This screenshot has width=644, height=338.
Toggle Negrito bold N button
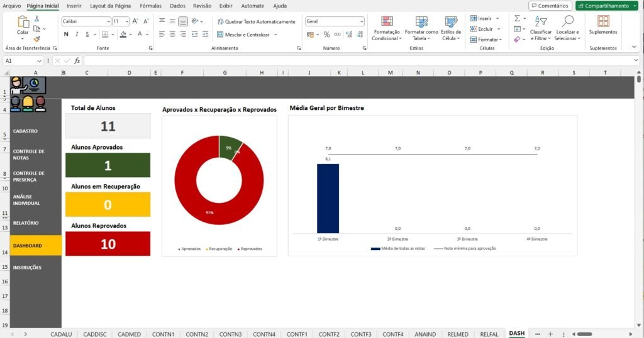tap(66, 35)
